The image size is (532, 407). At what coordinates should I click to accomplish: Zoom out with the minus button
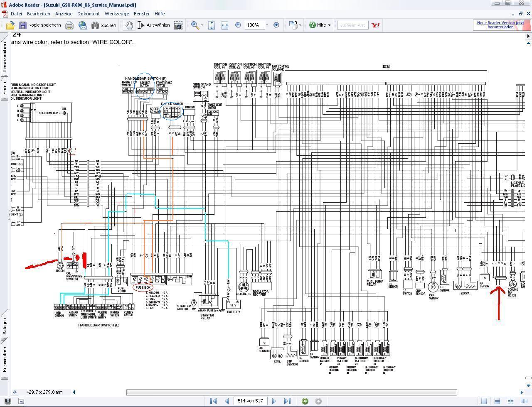pyautogui.click(x=238, y=25)
